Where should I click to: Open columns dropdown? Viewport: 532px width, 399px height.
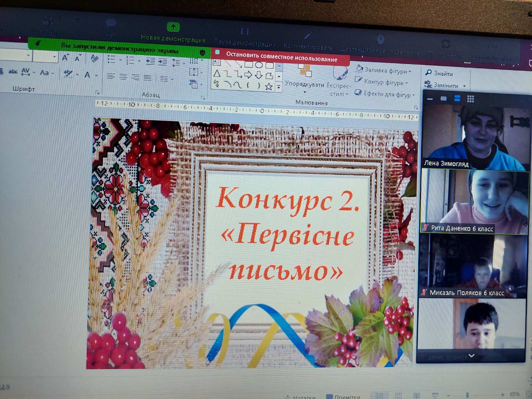(166, 79)
